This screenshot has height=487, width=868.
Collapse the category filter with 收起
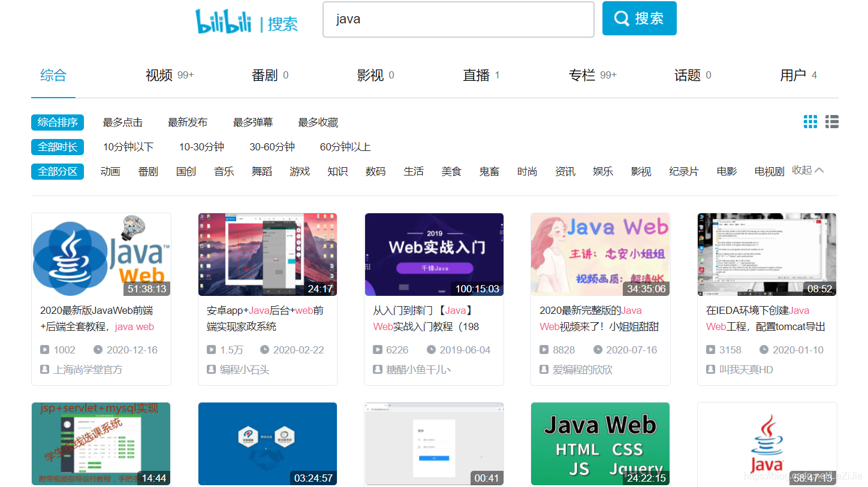[x=808, y=170]
